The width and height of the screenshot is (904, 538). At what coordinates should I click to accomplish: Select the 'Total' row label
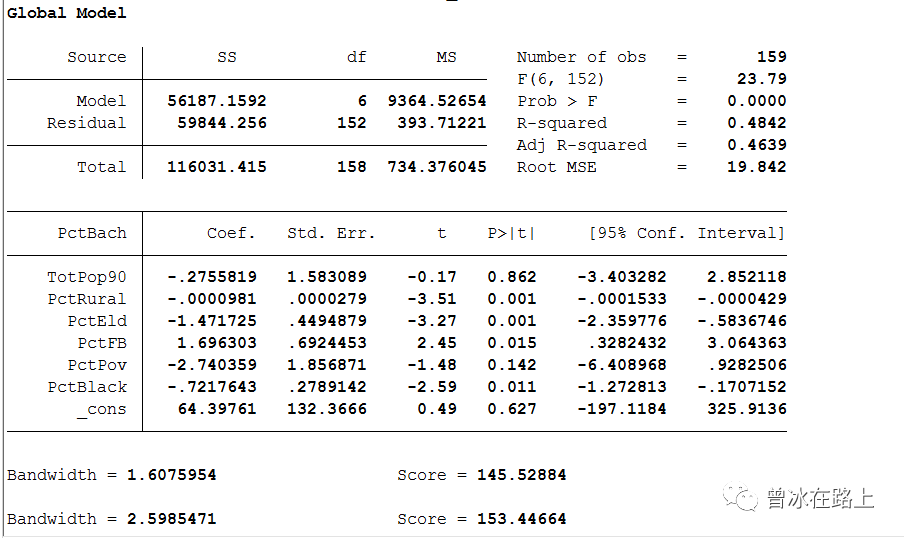point(101,167)
